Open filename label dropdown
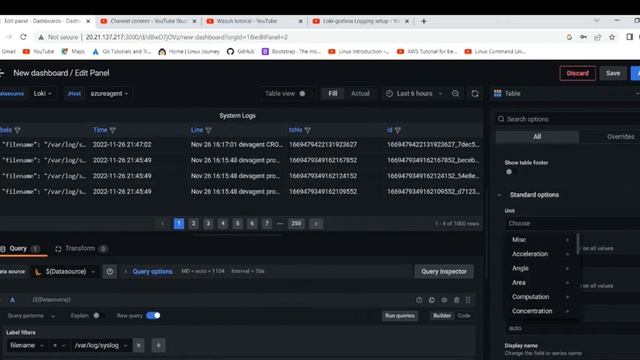 click(x=27, y=345)
